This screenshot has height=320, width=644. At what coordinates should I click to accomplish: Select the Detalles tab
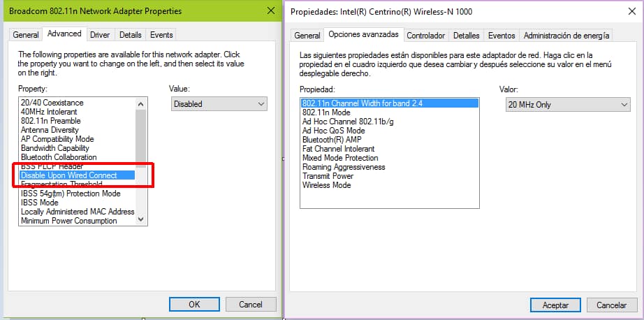point(466,36)
